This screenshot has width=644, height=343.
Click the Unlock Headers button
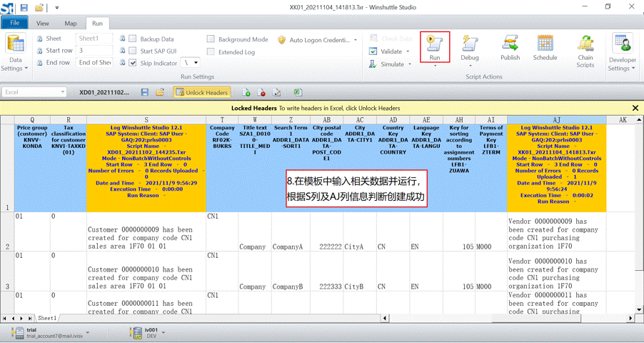(x=201, y=92)
